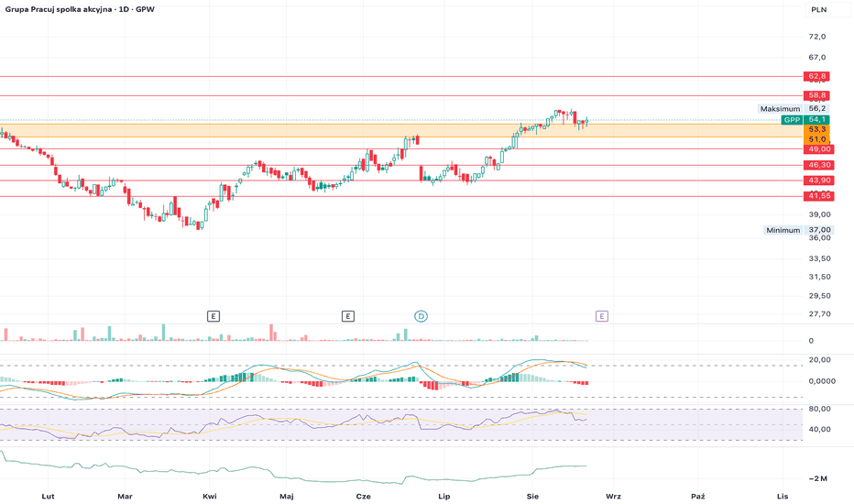Open the dividend D marker icon

coord(421,316)
